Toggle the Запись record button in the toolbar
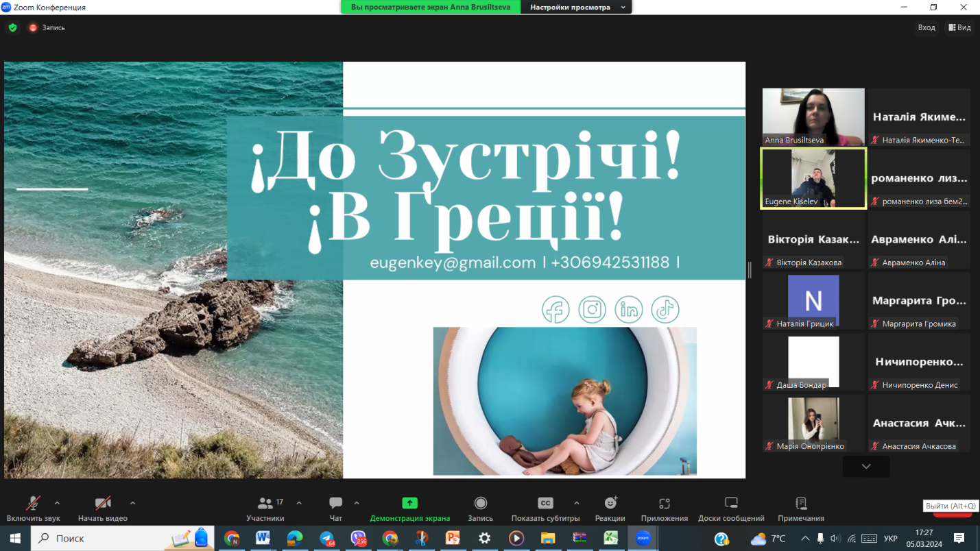980x551 pixels. [x=480, y=509]
